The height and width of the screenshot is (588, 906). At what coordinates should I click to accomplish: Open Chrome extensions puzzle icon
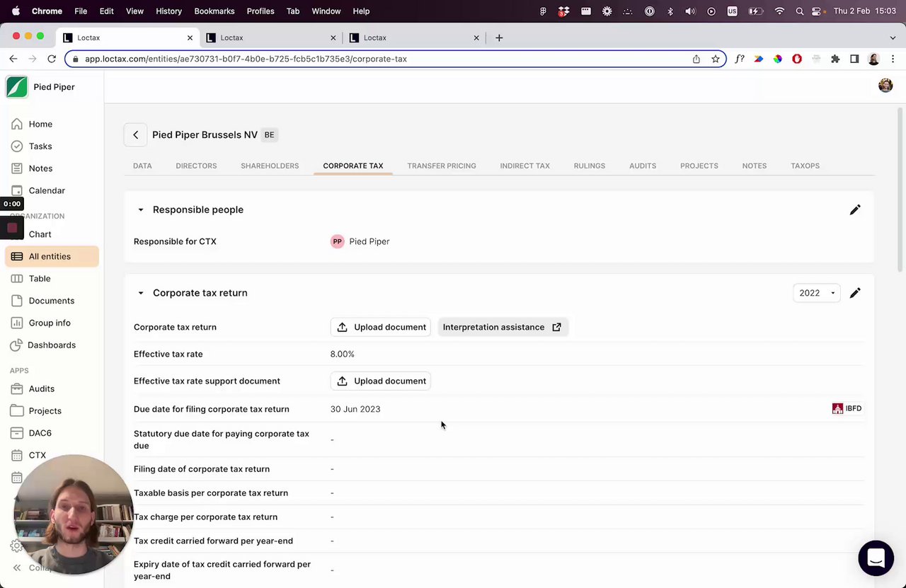pyautogui.click(x=835, y=59)
